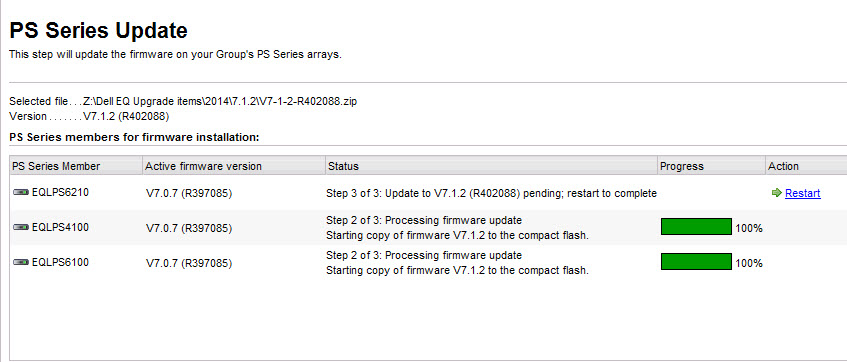
Task: Select the EQLPS4100 array device icon
Action: pos(21,227)
